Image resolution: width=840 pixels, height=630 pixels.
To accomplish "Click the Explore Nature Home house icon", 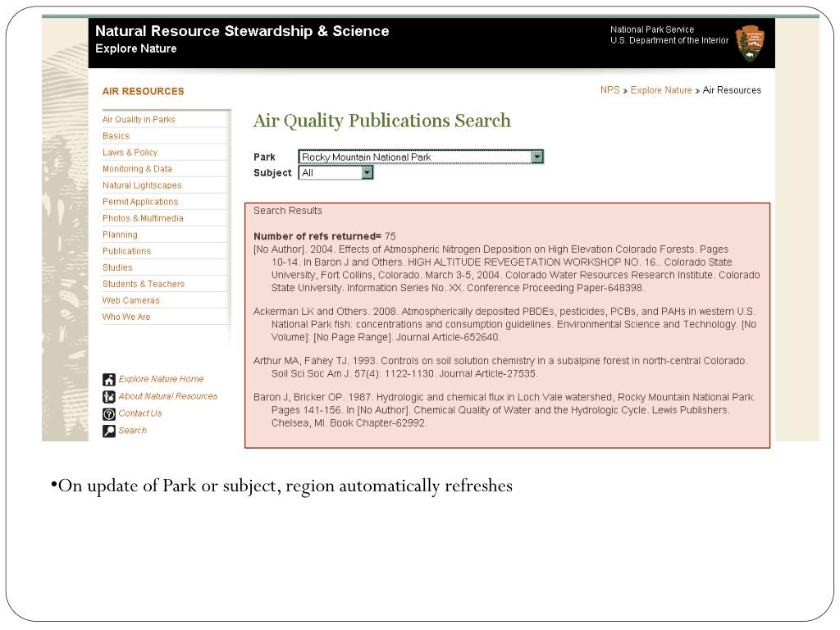I will coord(109,380).
